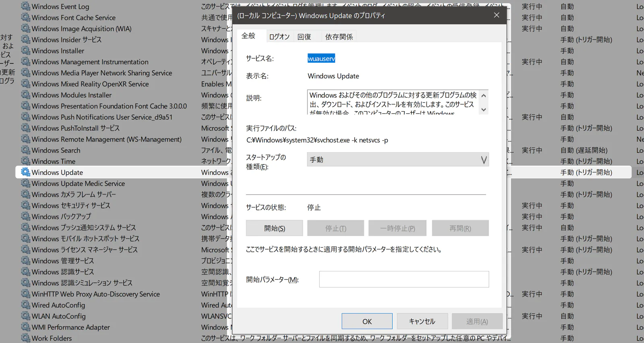Click the 適用(A) button
The height and width of the screenshot is (343, 644).
point(477,321)
